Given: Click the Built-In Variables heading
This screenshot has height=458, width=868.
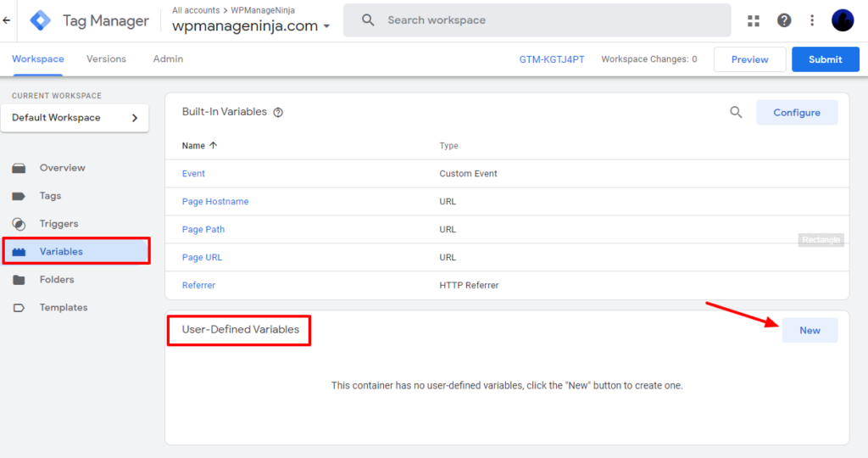Looking at the screenshot, I should (224, 112).
